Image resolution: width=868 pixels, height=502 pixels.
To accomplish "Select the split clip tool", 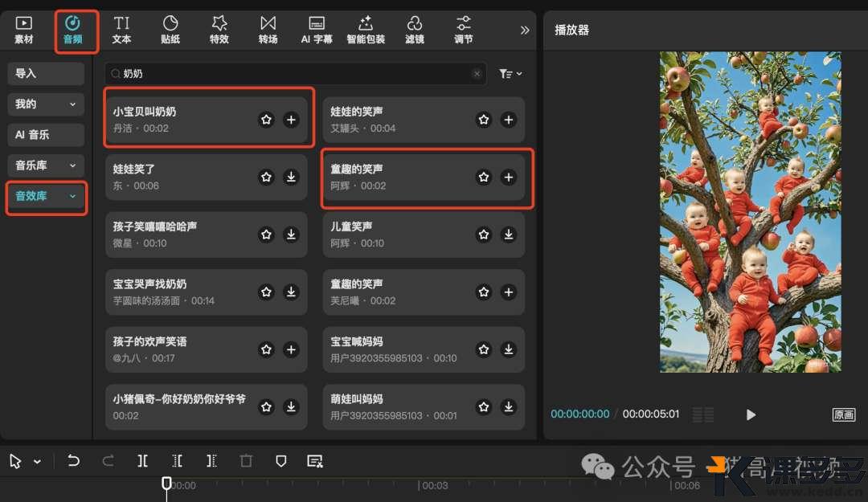I will (142, 461).
